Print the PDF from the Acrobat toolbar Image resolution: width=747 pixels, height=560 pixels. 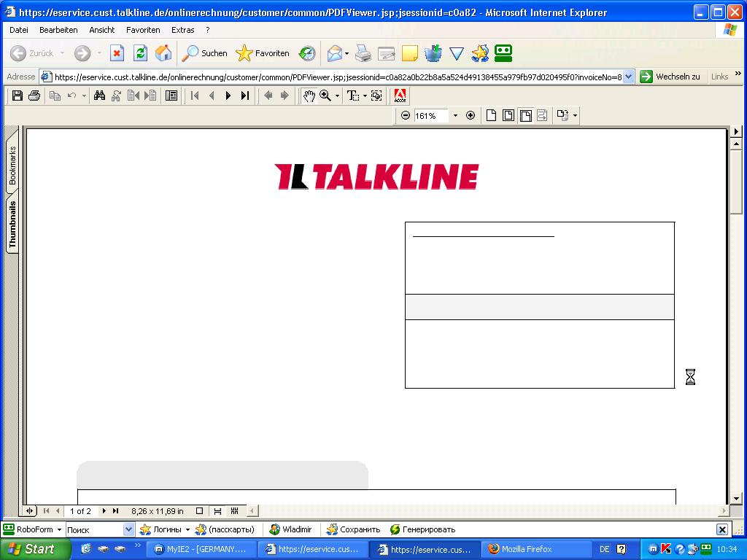pos(34,96)
